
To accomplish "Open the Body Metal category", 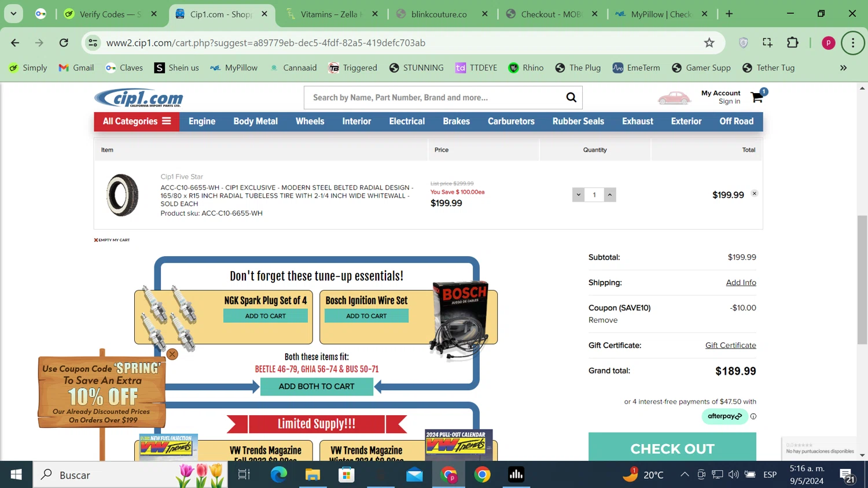I will (255, 121).
